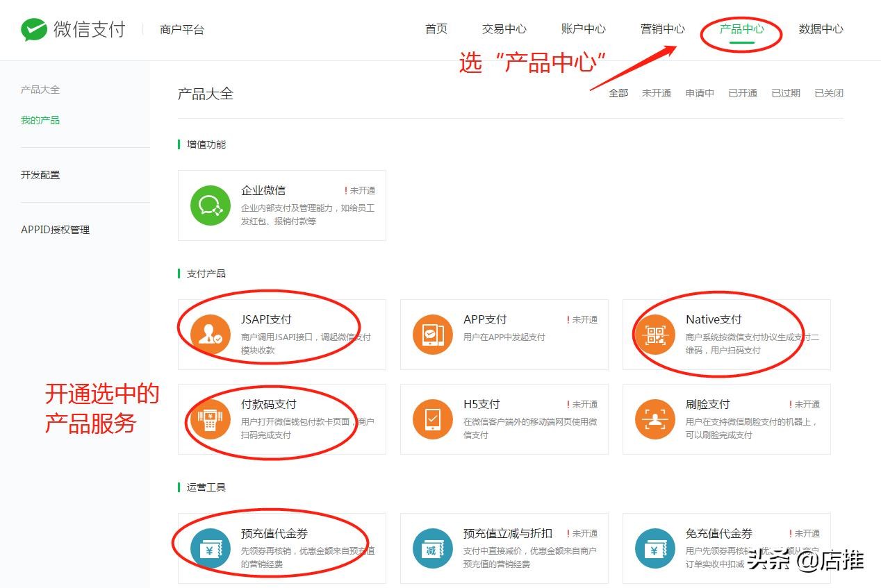Open the H5支付 product title
Image resolution: width=881 pixels, height=588 pixels.
[x=481, y=404]
